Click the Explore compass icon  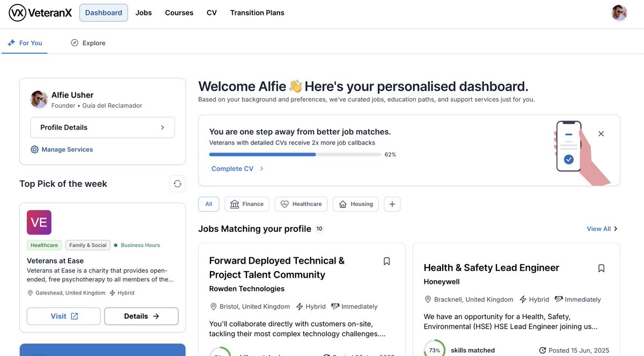(75, 43)
